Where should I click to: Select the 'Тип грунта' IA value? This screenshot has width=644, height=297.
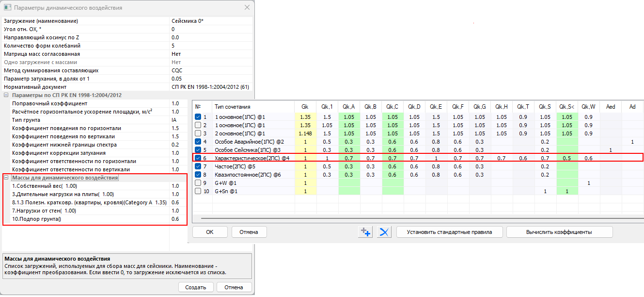coord(211,120)
